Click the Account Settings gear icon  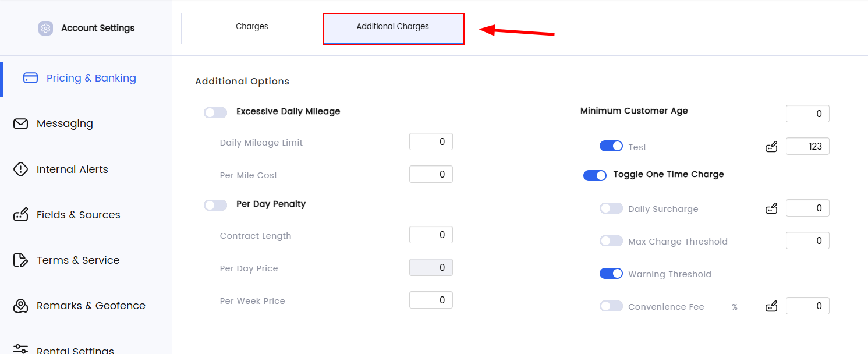[x=45, y=28]
